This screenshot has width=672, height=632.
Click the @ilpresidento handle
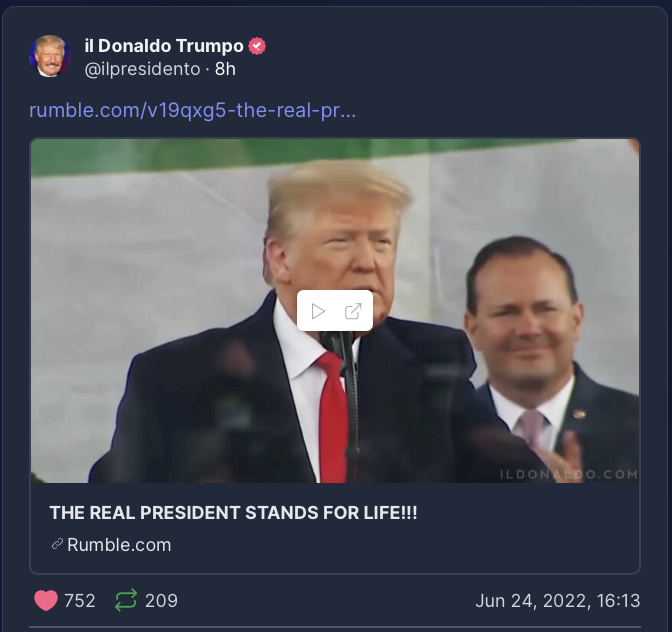click(x=142, y=69)
